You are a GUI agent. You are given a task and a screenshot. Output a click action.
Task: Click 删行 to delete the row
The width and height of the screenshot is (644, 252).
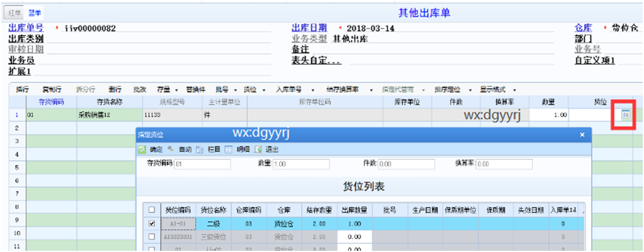click(115, 89)
